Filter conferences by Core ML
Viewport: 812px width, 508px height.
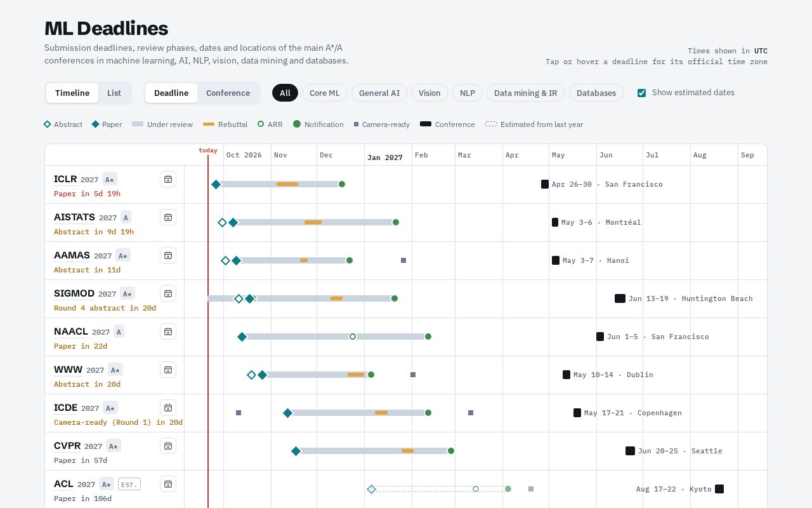pos(325,93)
